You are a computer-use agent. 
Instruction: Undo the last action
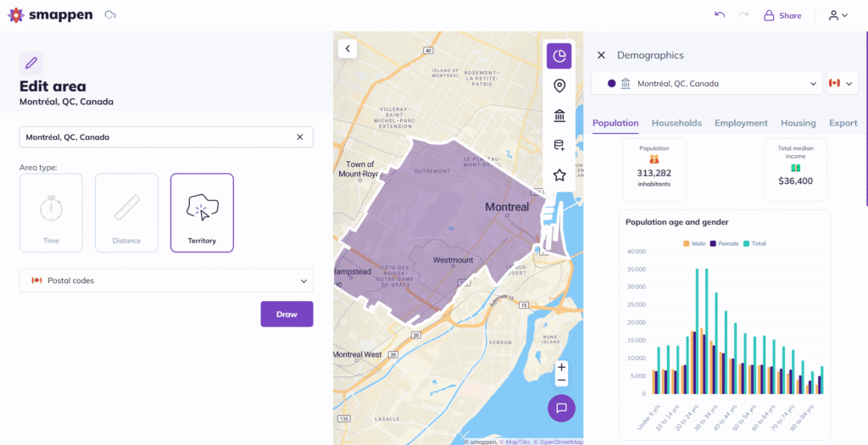(x=720, y=15)
